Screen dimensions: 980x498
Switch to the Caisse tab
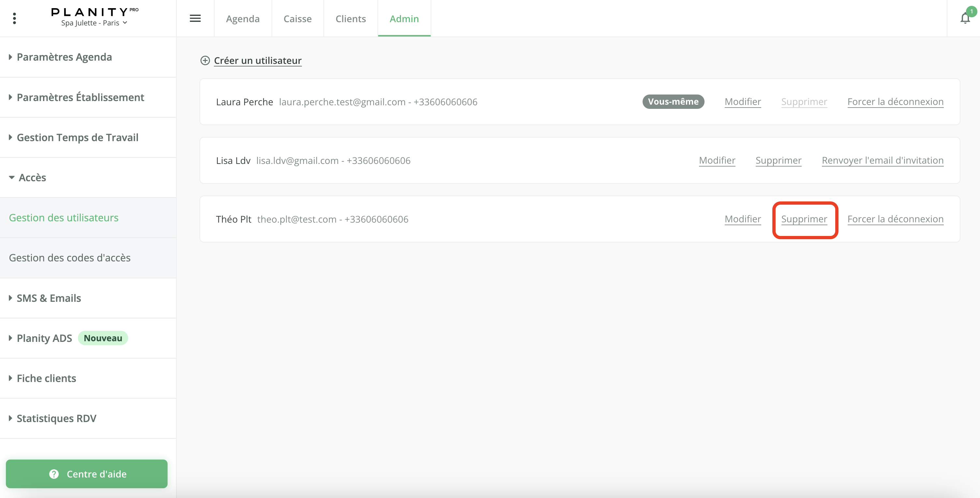click(x=298, y=19)
